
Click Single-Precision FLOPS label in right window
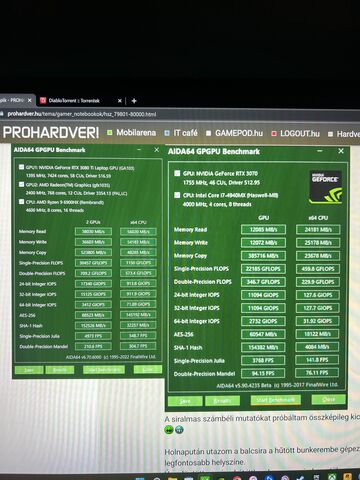(201, 269)
